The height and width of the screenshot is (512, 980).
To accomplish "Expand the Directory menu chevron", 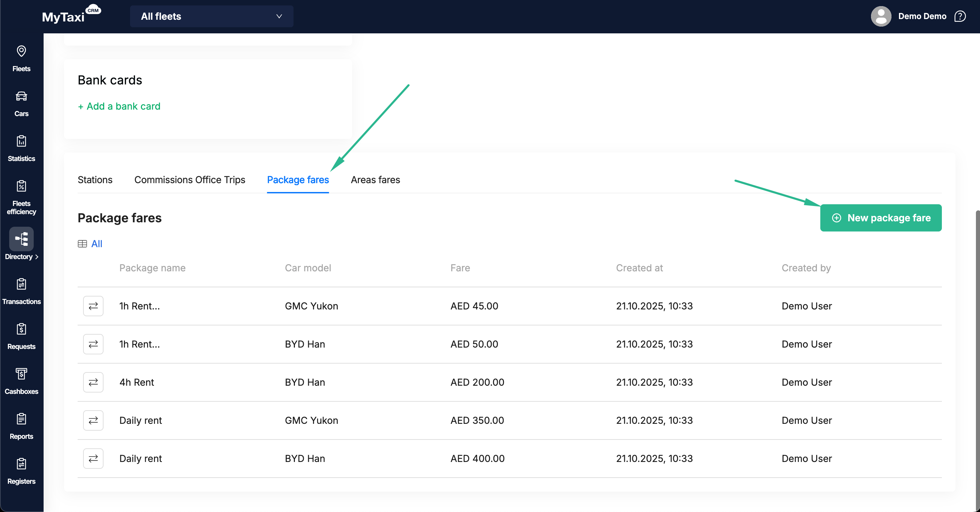I will (x=37, y=257).
